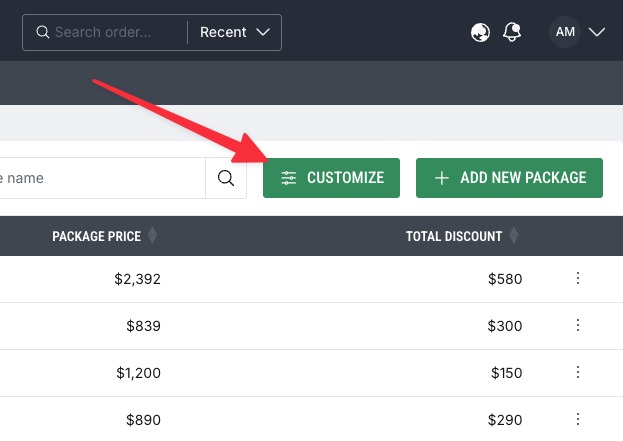
Task: Click into the package name search box
Action: [x=100, y=178]
